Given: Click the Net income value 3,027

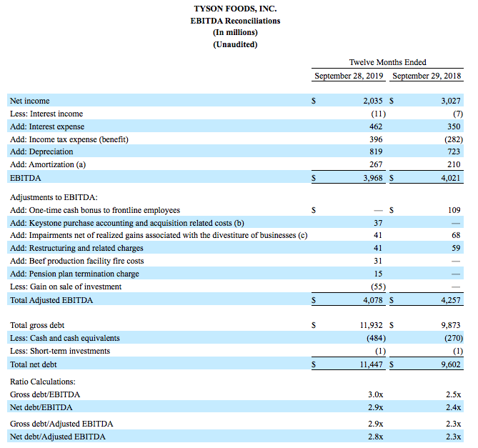Looking at the screenshot, I should coord(451,101).
